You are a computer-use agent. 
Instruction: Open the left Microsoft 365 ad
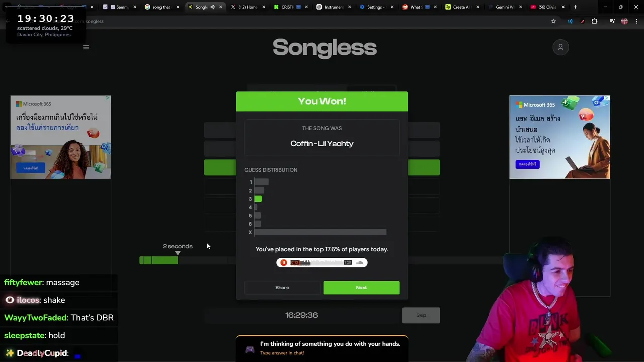[60, 137]
